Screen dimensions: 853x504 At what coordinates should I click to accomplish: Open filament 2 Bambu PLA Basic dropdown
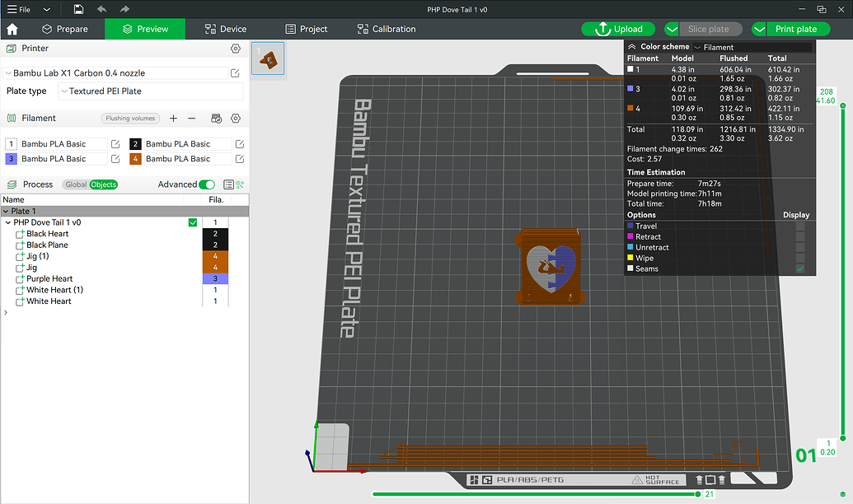point(187,144)
